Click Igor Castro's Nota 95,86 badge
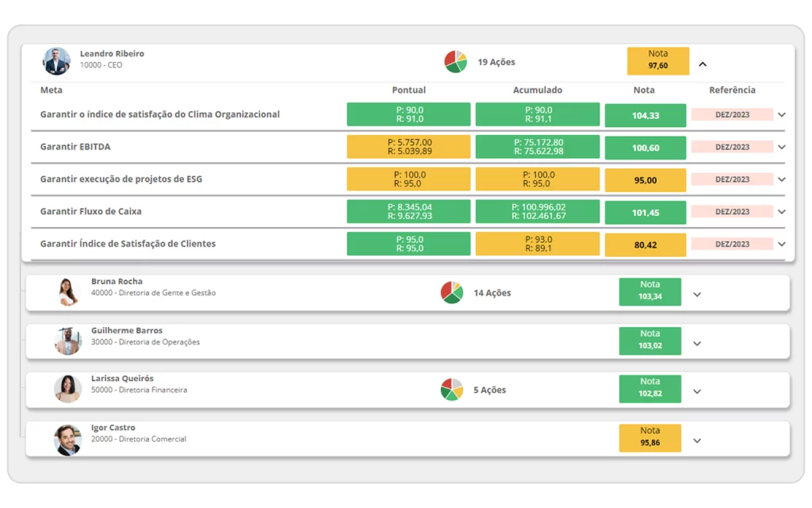 pos(650,438)
